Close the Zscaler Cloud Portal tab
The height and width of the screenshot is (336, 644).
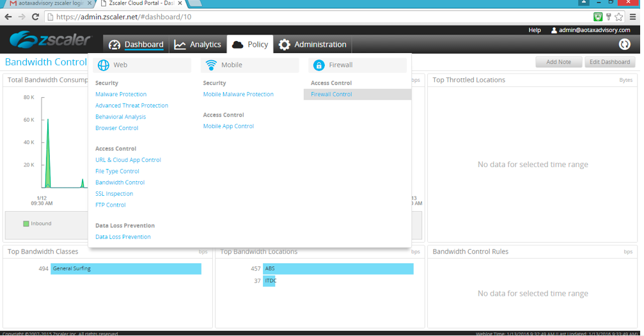click(180, 3)
